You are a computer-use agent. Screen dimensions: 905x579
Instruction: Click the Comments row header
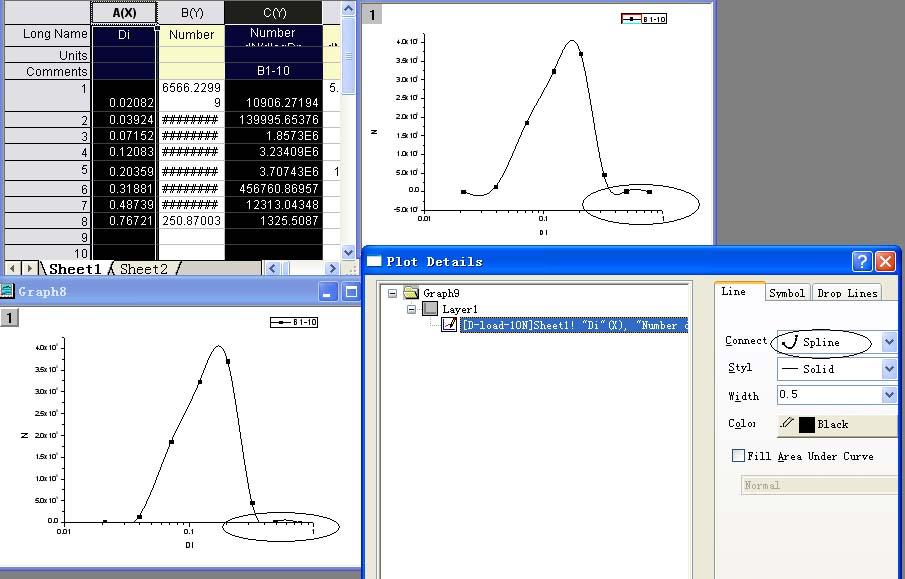[x=47, y=72]
